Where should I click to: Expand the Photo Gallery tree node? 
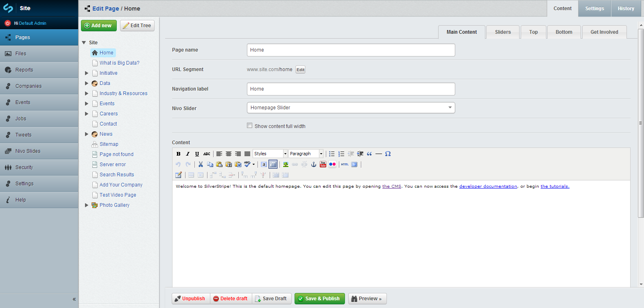pyautogui.click(x=87, y=205)
